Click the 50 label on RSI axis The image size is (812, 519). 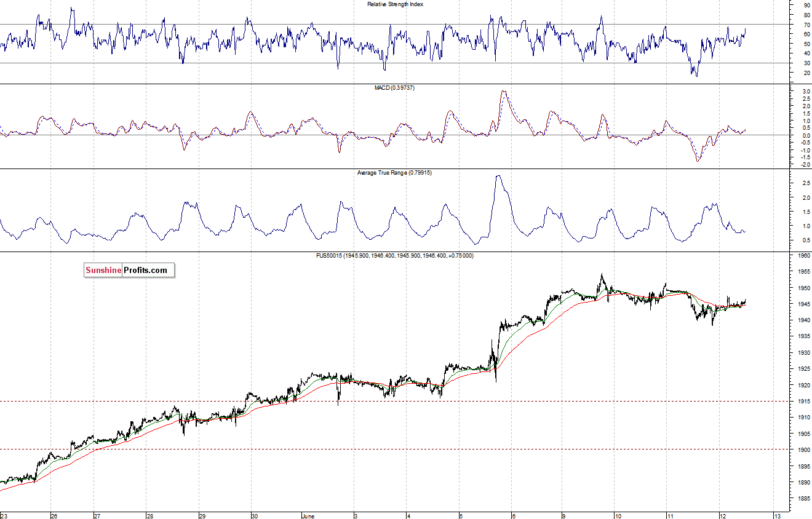point(807,44)
